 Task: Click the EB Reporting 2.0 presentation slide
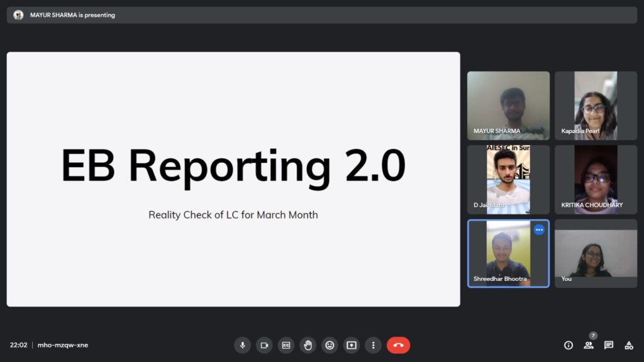233,179
